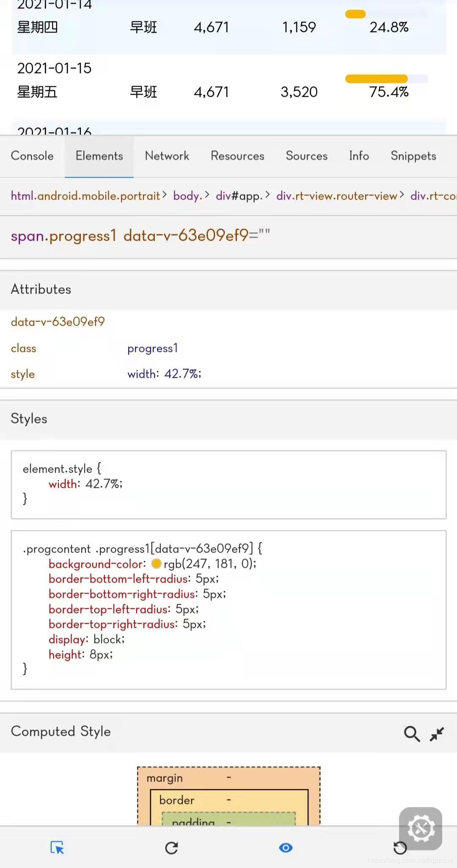The width and height of the screenshot is (457, 868).
Task: Click 4,671 in the 星期五 row
Action: click(x=211, y=92)
